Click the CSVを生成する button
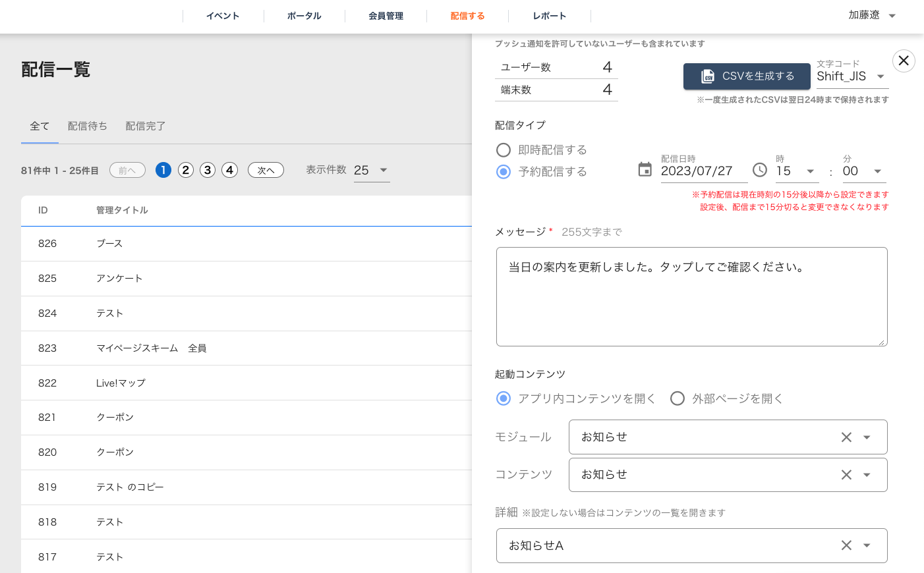 [x=747, y=76]
